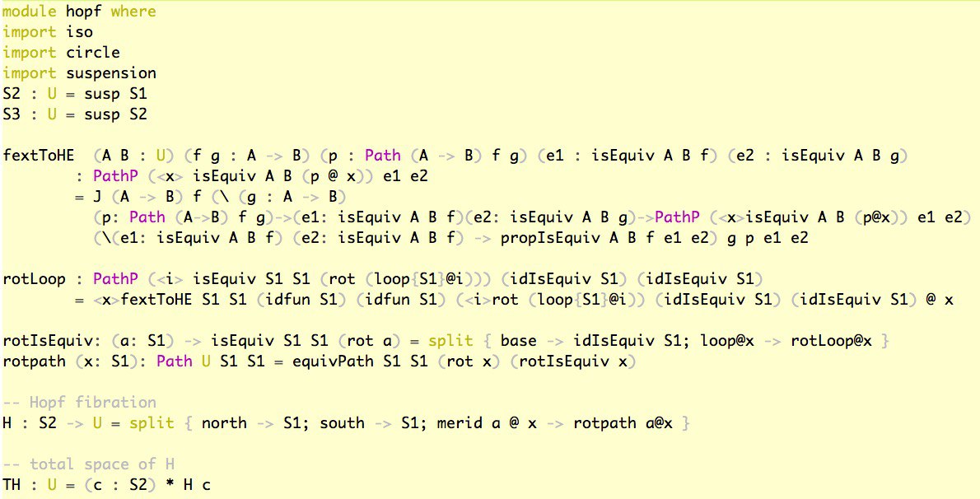Click the '-- Hopf fibration' comment
The image size is (980, 499).
79,403
